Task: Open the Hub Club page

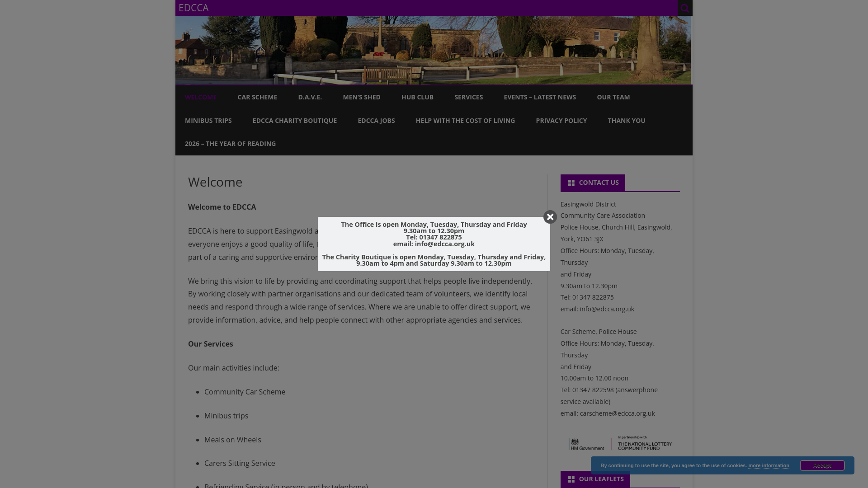Action: point(417,97)
